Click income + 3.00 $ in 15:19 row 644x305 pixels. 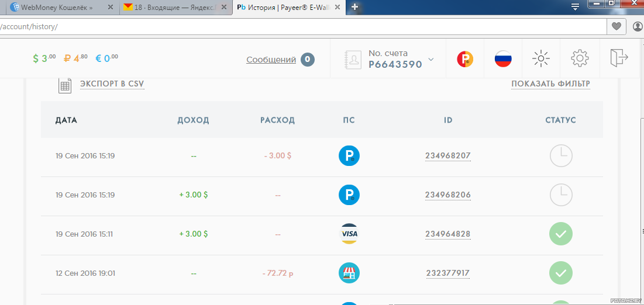click(x=194, y=195)
